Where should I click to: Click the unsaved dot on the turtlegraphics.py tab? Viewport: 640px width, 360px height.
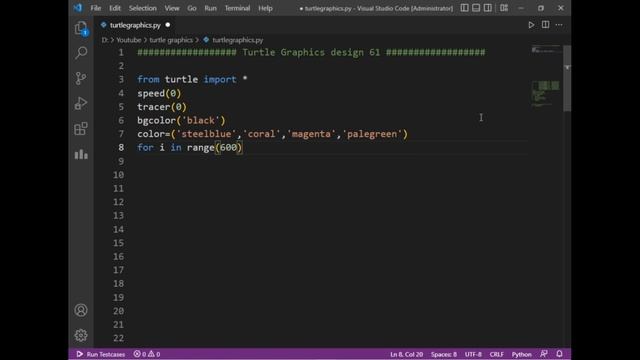168,25
